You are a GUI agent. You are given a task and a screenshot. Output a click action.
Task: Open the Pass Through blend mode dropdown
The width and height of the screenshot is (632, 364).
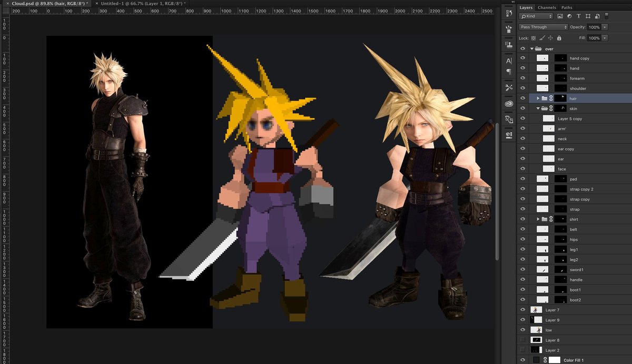tap(543, 27)
